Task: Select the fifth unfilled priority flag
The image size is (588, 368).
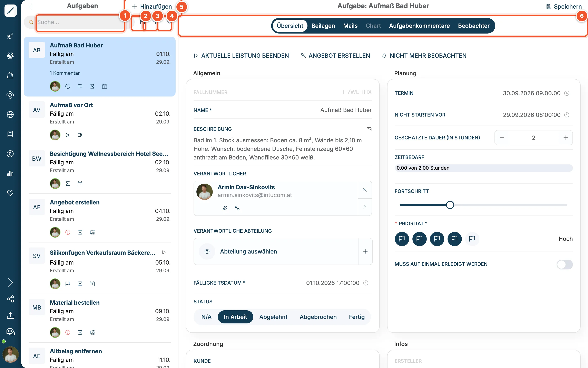Action: [x=472, y=239]
